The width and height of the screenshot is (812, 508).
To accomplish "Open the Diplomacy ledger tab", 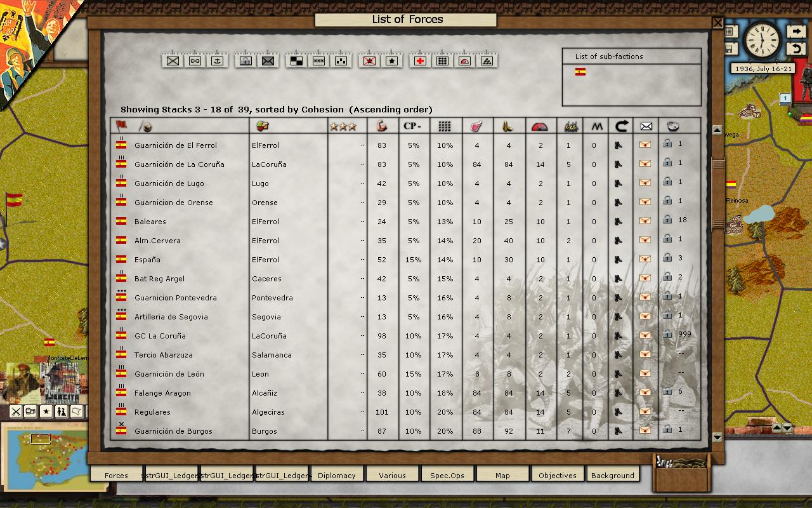I will click(337, 475).
